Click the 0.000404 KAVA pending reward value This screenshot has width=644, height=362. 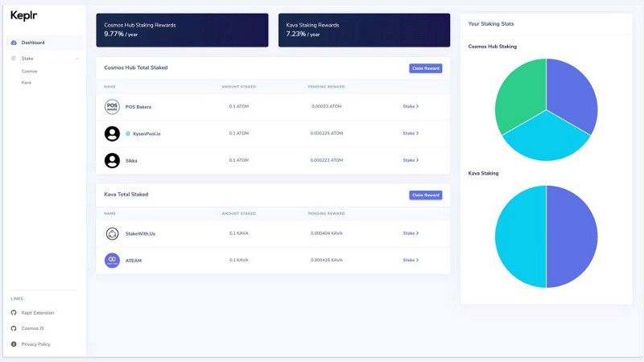[x=327, y=233]
